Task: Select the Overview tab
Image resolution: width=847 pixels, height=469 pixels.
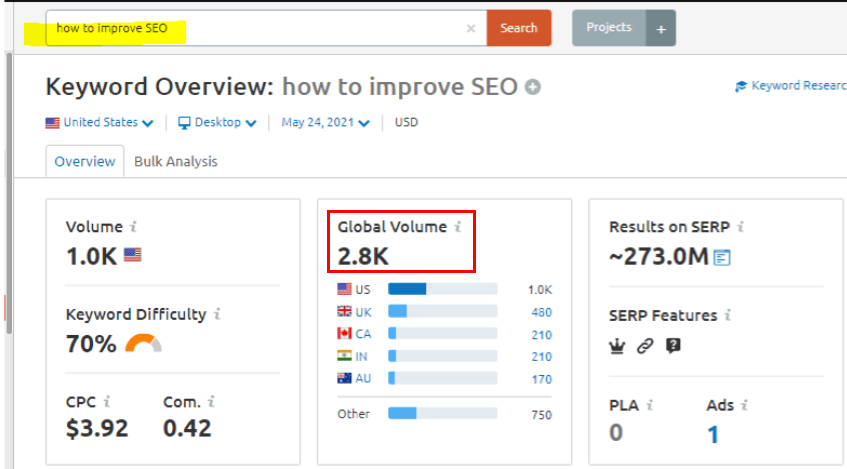Action: [85, 162]
